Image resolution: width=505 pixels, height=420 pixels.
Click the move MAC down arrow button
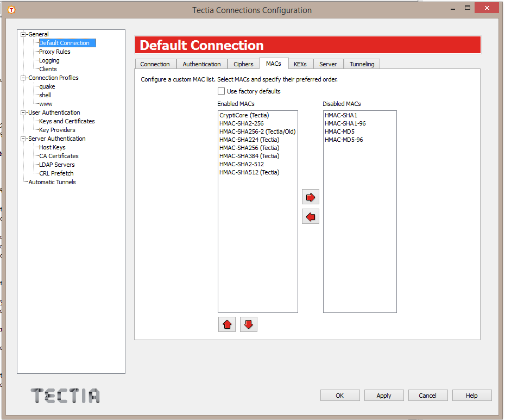[x=249, y=324]
